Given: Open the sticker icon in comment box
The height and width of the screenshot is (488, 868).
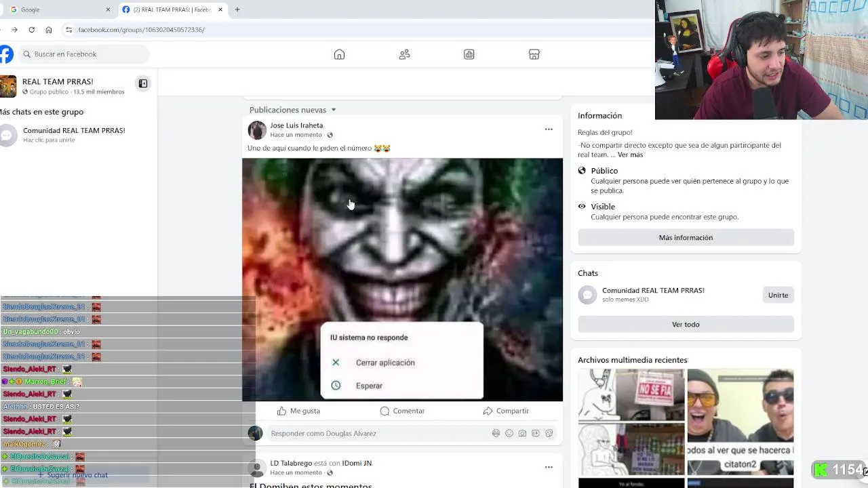Looking at the screenshot, I should coord(549,433).
